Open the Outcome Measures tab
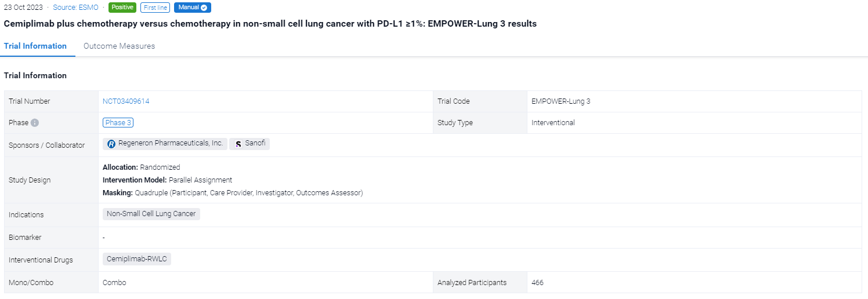The height and width of the screenshot is (299, 868). coord(119,46)
